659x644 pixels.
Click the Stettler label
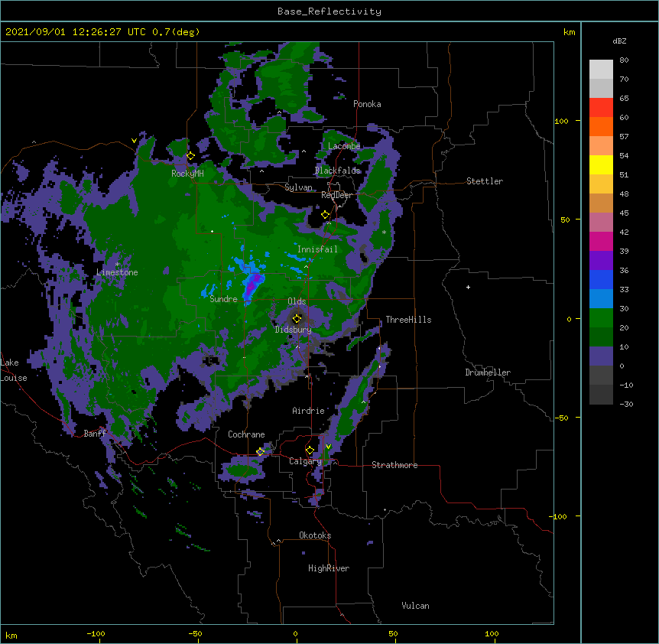coord(485,181)
